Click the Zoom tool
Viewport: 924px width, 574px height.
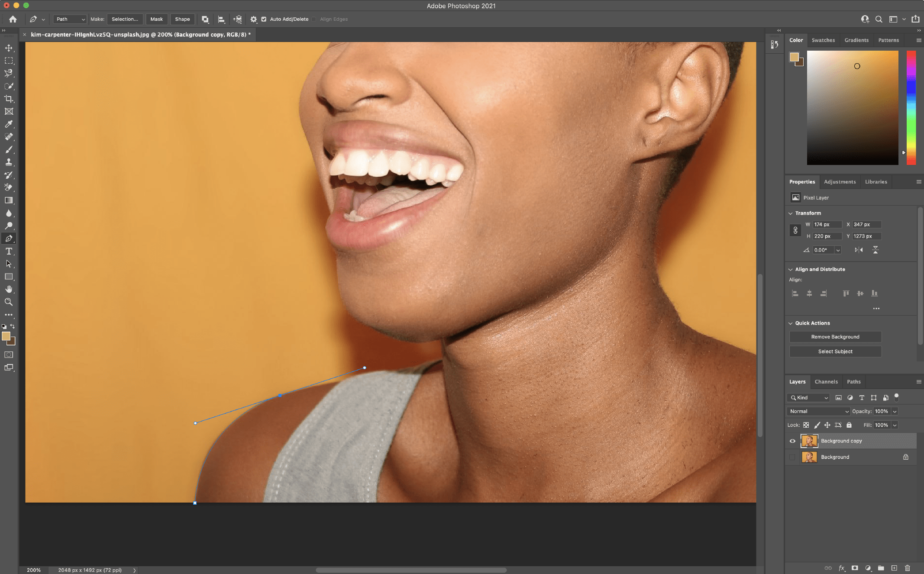[x=9, y=302]
